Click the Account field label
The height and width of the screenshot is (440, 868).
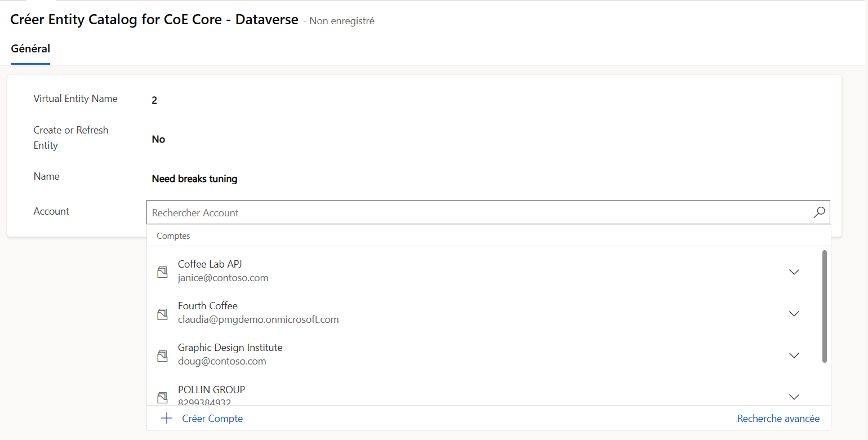[x=51, y=211]
